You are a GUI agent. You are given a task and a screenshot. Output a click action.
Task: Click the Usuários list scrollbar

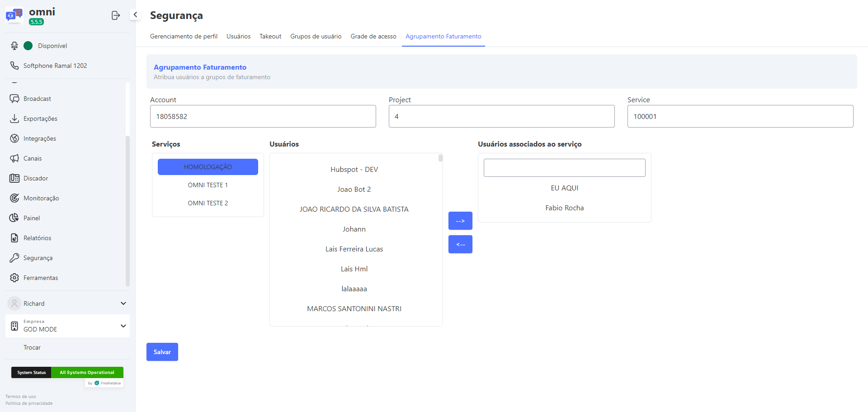tap(440, 158)
